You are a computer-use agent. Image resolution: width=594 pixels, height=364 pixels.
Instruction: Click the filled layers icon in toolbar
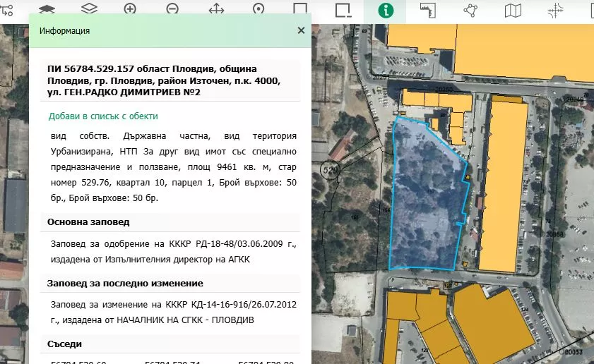point(47,10)
